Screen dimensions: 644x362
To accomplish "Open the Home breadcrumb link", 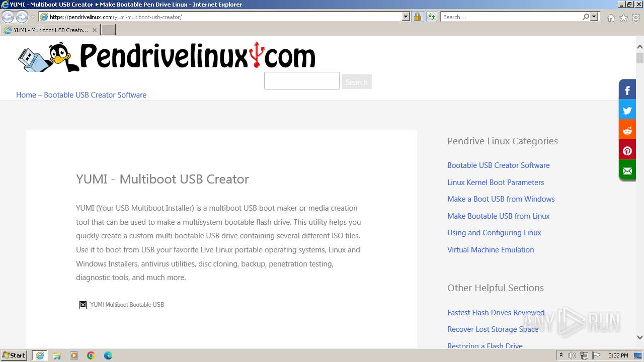I will click(26, 95).
